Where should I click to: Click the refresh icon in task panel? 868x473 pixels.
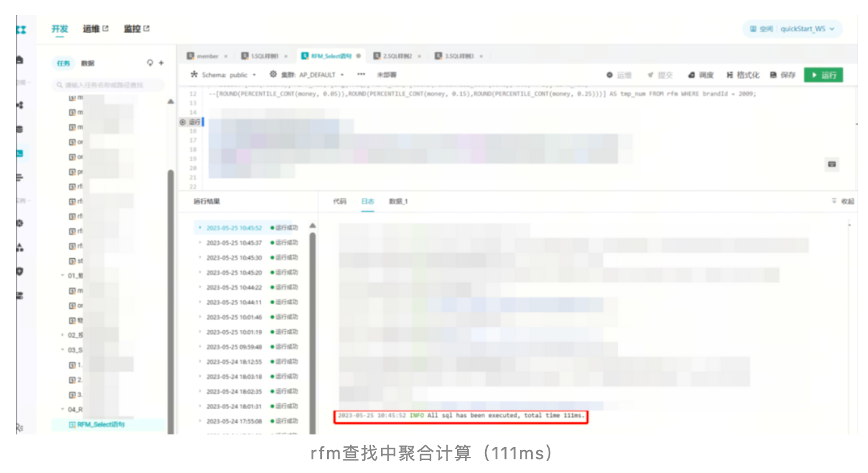[x=150, y=63]
